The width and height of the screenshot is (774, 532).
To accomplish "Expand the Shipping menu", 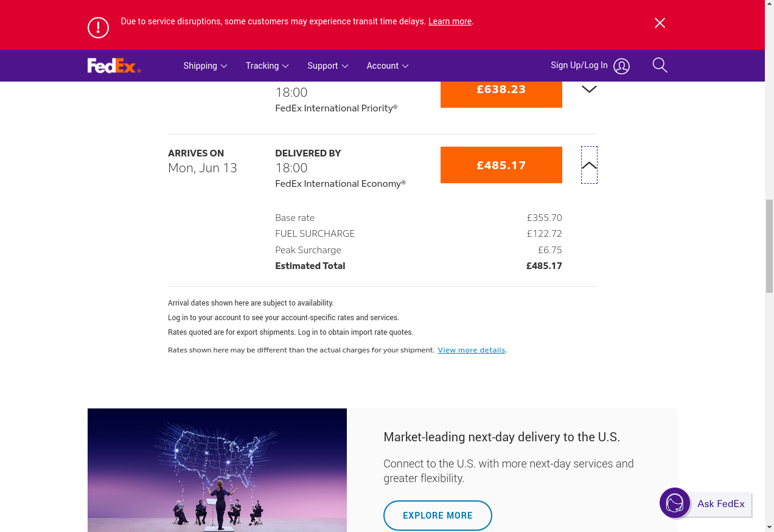I will coord(205,66).
